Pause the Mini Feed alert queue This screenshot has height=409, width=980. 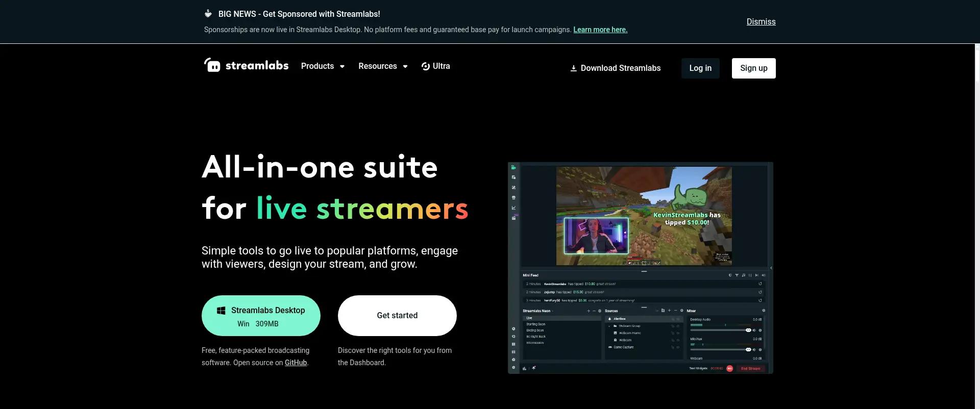(x=750, y=275)
